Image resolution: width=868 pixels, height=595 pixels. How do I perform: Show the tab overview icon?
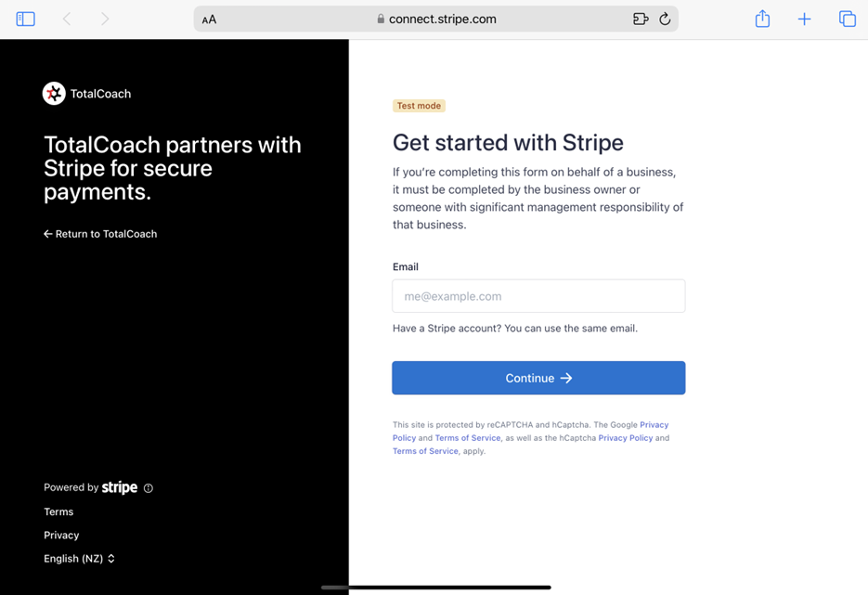pyautogui.click(x=847, y=19)
